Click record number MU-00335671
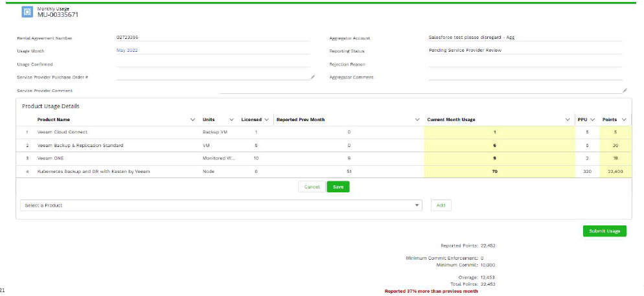The width and height of the screenshot is (644, 296). (x=58, y=15)
